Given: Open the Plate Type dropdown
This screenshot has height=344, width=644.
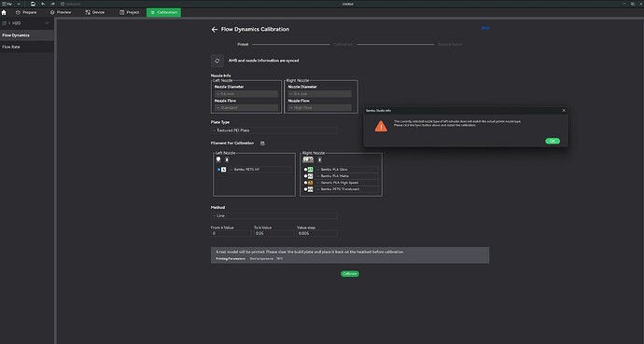Looking at the screenshot, I should 274,131.
